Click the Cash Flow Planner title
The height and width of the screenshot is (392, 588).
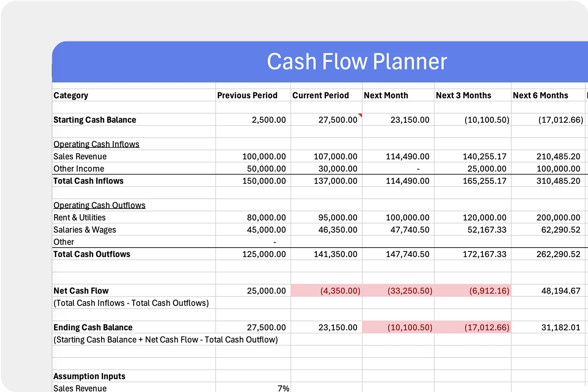357,61
